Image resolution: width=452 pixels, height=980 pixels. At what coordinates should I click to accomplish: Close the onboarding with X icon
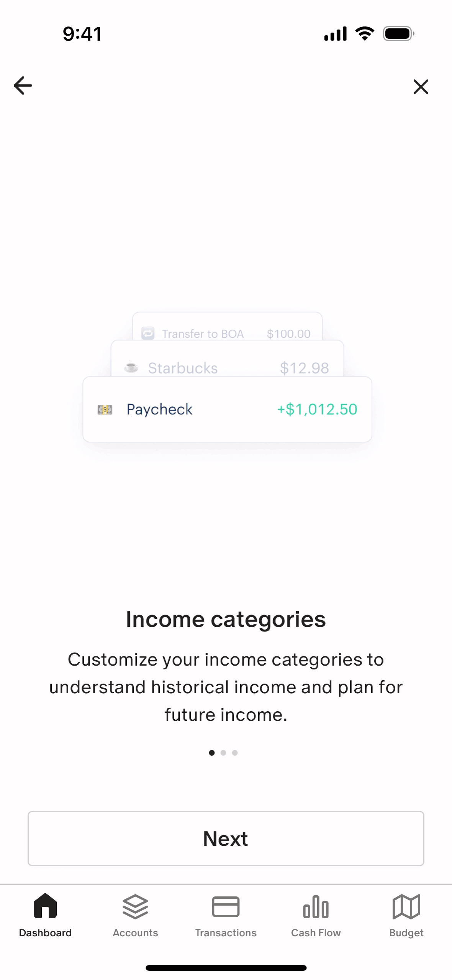point(421,87)
